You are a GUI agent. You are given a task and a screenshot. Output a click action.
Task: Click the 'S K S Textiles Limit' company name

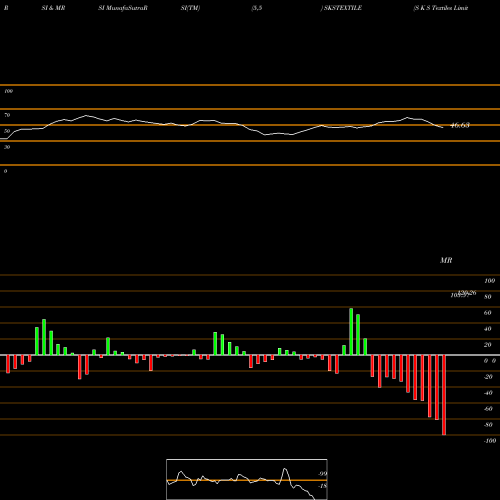[441, 8]
